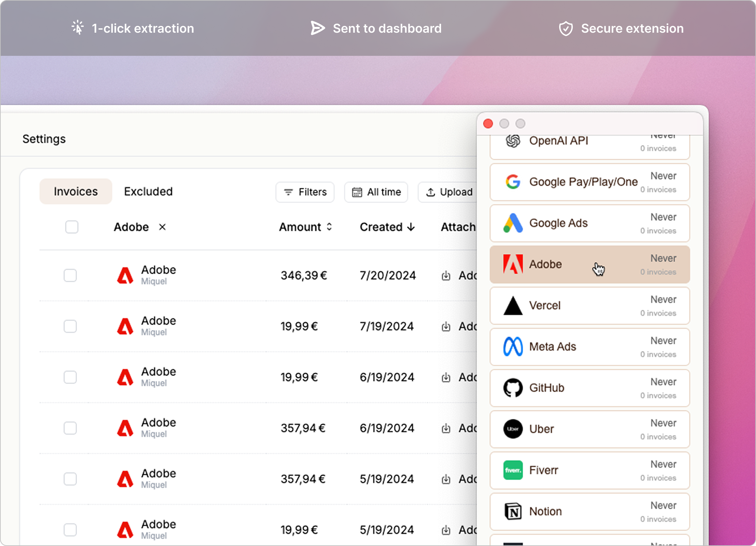Remove the Adobe filter chip
This screenshot has height=546, width=756.
pyautogui.click(x=162, y=227)
